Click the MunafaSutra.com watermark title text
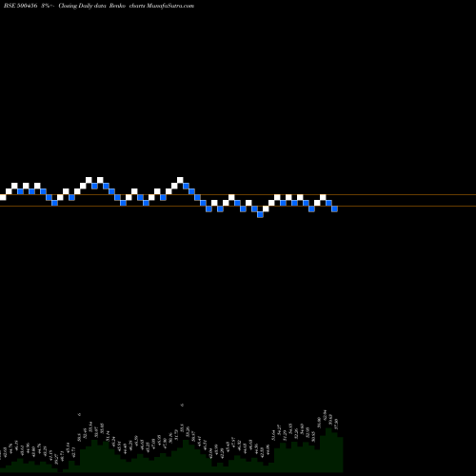 170,6
